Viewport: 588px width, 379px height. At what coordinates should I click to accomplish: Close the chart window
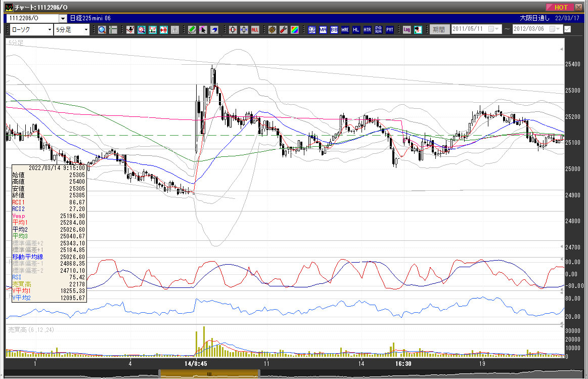(x=578, y=7)
